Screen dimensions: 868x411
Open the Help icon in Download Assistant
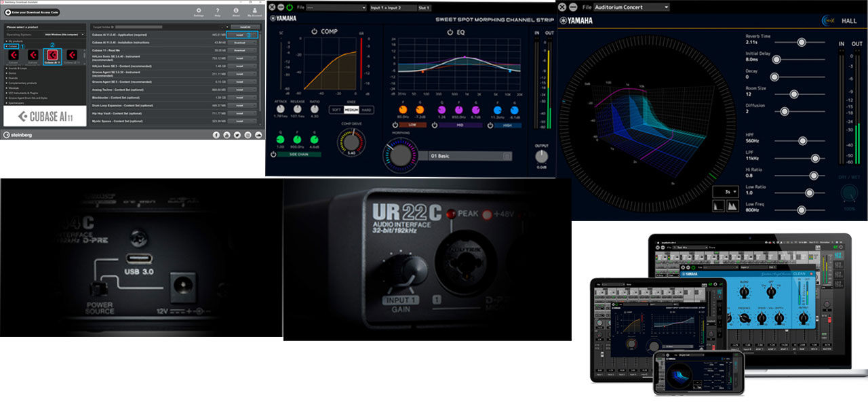217,12
